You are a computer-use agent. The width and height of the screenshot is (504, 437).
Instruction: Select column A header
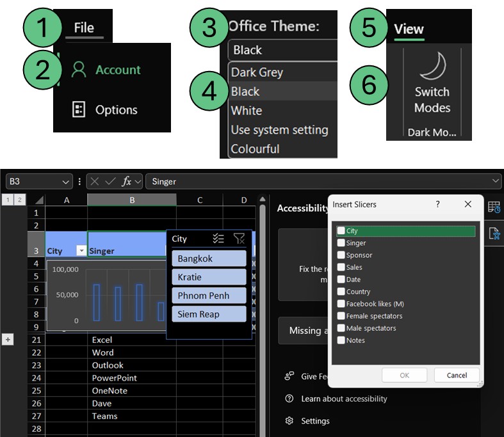[67, 200]
